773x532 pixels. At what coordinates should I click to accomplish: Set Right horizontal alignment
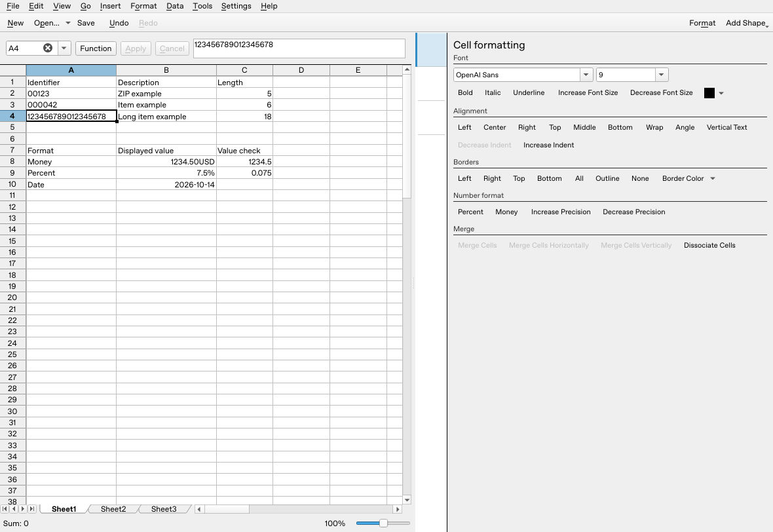click(x=527, y=127)
